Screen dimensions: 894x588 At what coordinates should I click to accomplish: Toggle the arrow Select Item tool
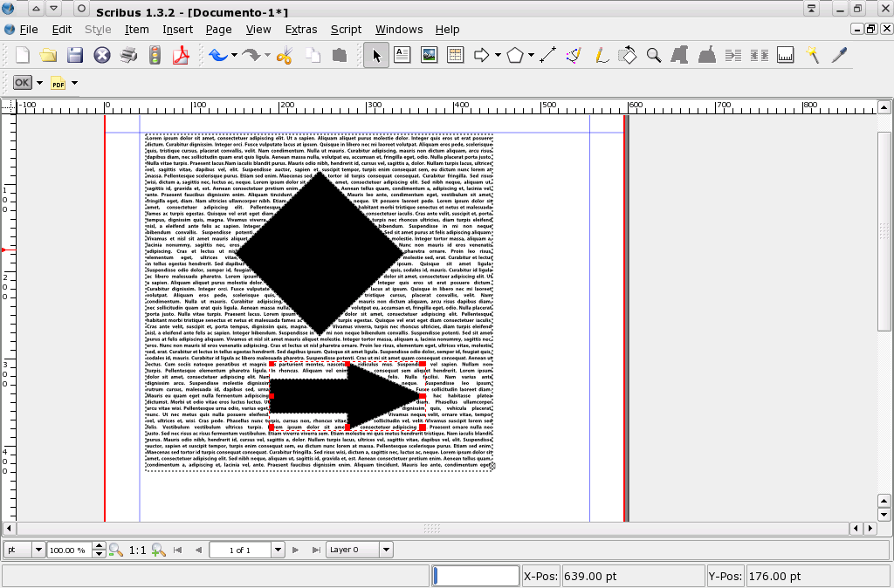(x=376, y=55)
